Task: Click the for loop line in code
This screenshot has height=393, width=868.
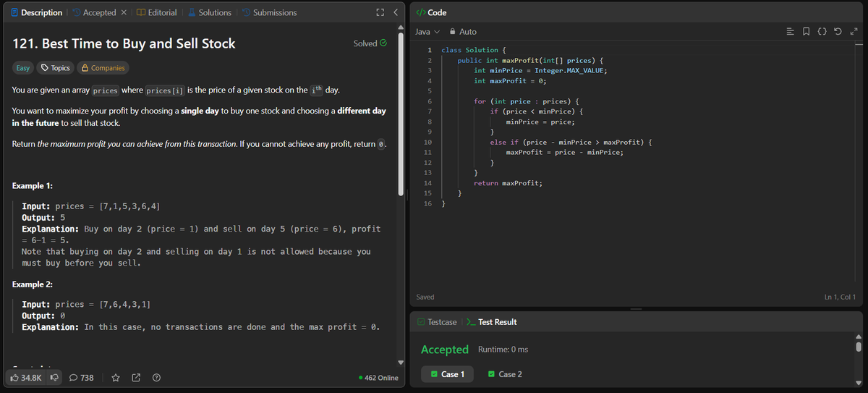Action: (x=527, y=101)
